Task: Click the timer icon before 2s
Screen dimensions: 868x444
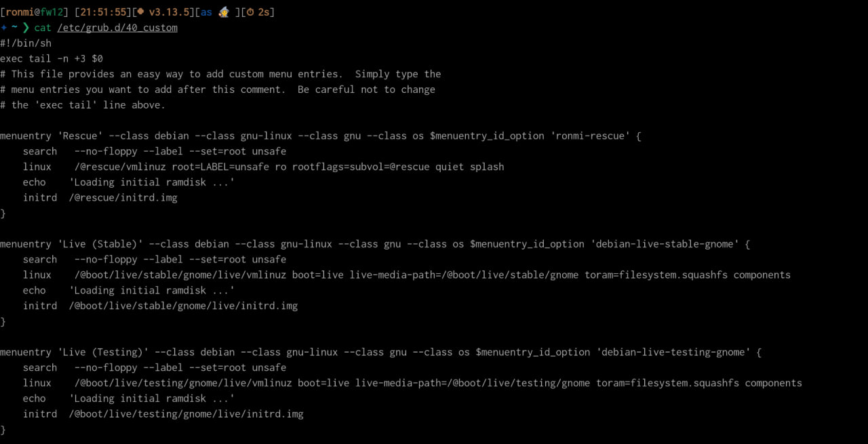Action: click(250, 12)
